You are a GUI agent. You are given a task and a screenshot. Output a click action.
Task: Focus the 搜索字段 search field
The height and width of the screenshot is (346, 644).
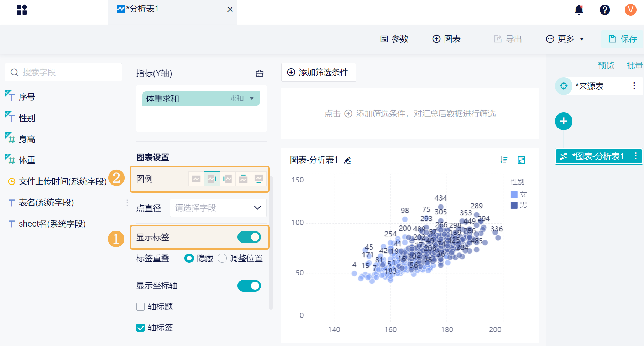(x=63, y=72)
